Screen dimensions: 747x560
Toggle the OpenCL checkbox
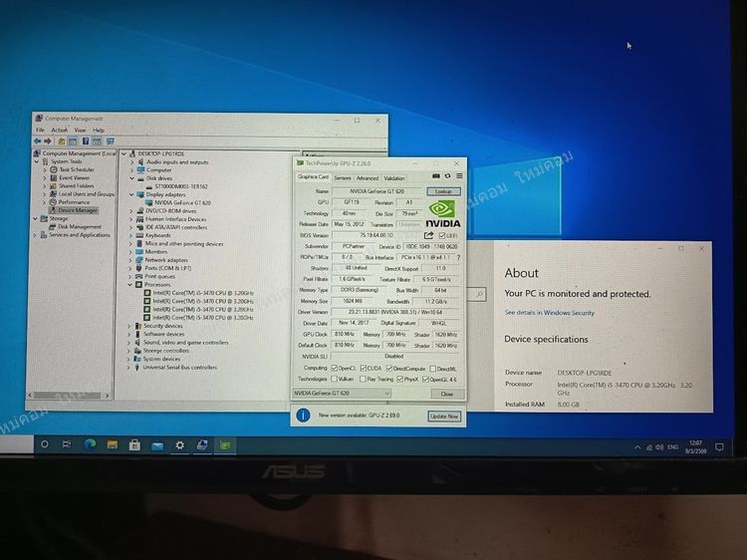(335, 369)
